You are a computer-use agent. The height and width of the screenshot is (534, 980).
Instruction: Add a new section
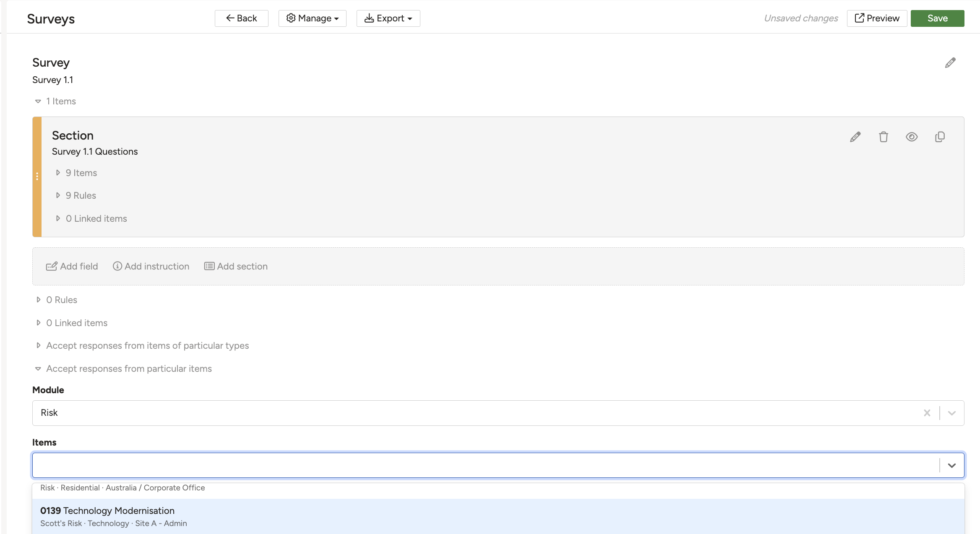(x=236, y=267)
